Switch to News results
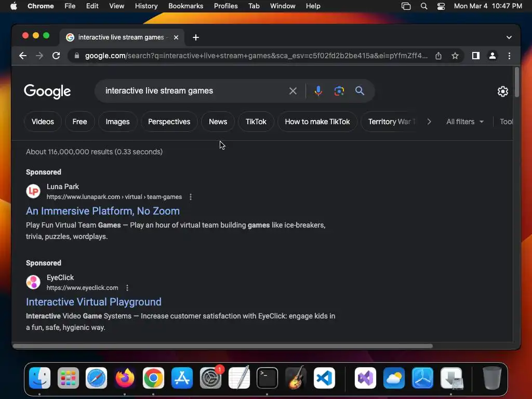Viewport: 532px width, 399px height. [x=218, y=122]
